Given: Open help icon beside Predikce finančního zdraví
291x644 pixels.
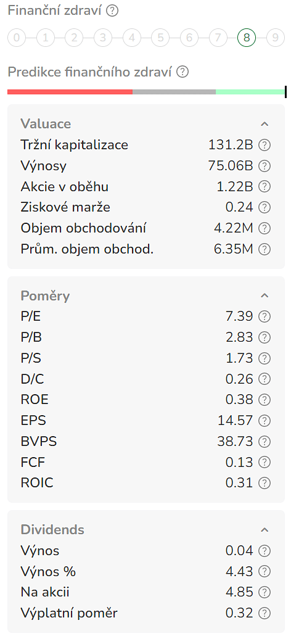Looking at the screenshot, I should pyautogui.click(x=182, y=72).
